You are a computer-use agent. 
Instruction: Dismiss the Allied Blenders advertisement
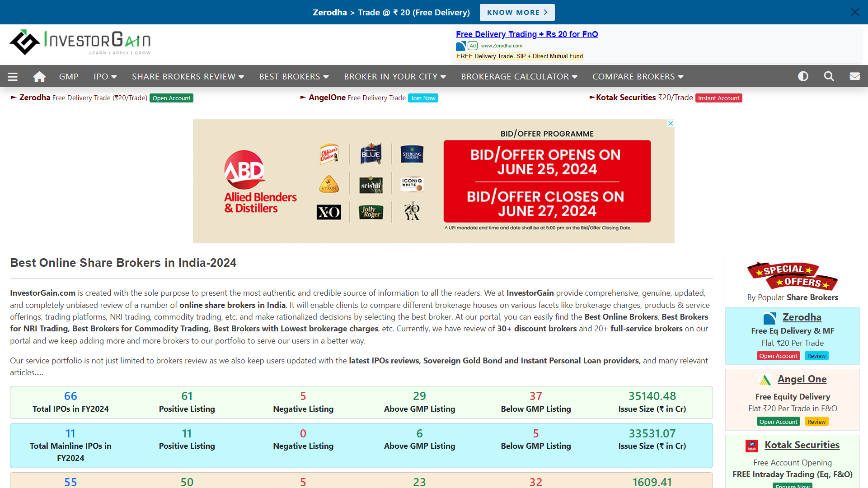(x=671, y=123)
